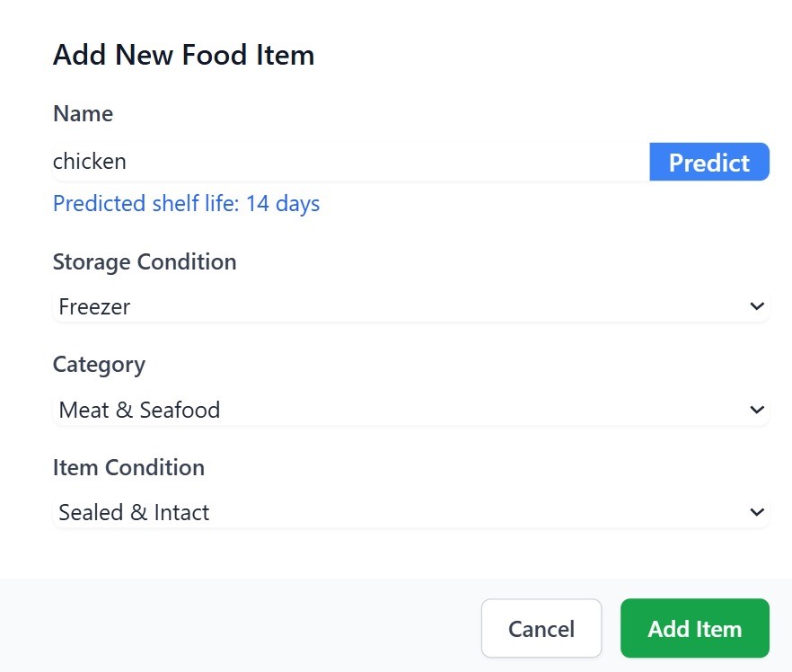Click the Predicted shelf life text
Screen dimensions: 792x672
(187, 204)
